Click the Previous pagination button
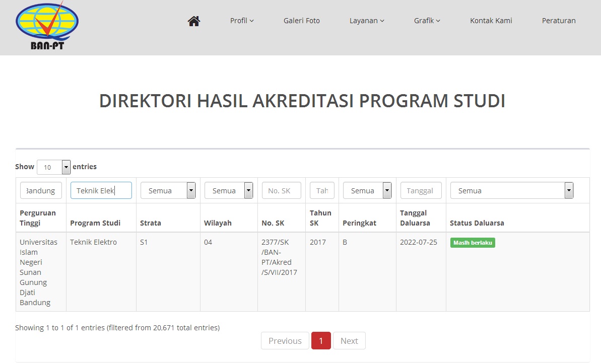 [285, 341]
